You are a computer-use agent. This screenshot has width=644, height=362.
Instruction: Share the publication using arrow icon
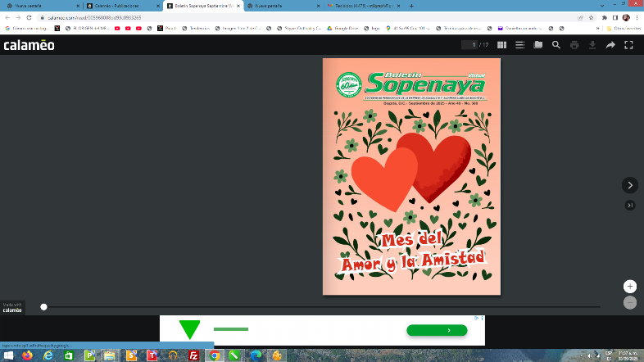(x=610, y=45)
